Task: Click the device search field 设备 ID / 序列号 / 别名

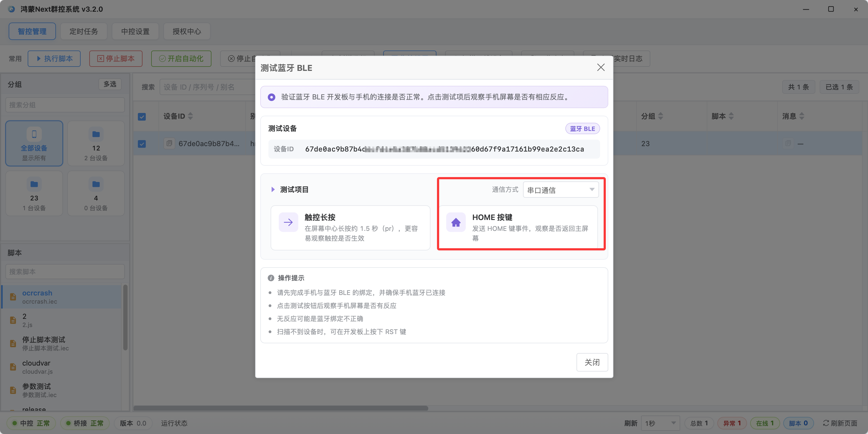Action: (x=208, y=87)
